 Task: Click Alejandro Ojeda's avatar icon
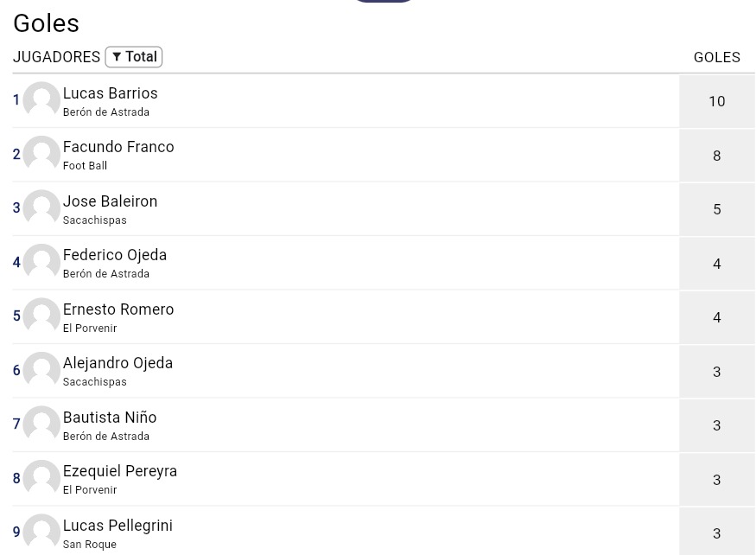pyautogui.click(x=41, y=370)
